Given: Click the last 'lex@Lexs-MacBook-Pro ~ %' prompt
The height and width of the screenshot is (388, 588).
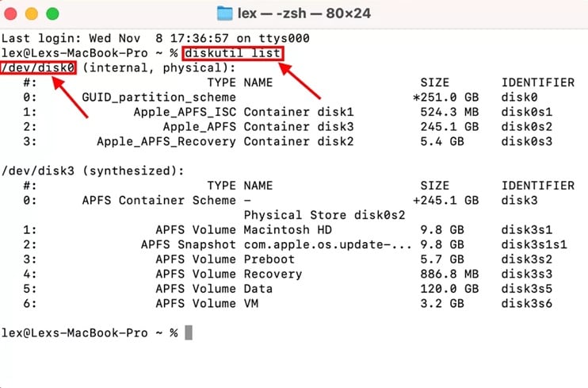Looking at the screenshot, I should pyautogui.click(x=90, y=332).
